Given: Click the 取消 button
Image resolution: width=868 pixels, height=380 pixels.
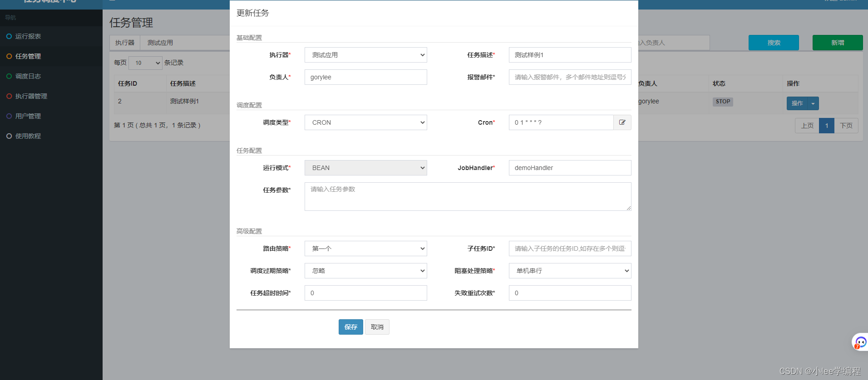Looking at the screenshot, I should point(377,327).
